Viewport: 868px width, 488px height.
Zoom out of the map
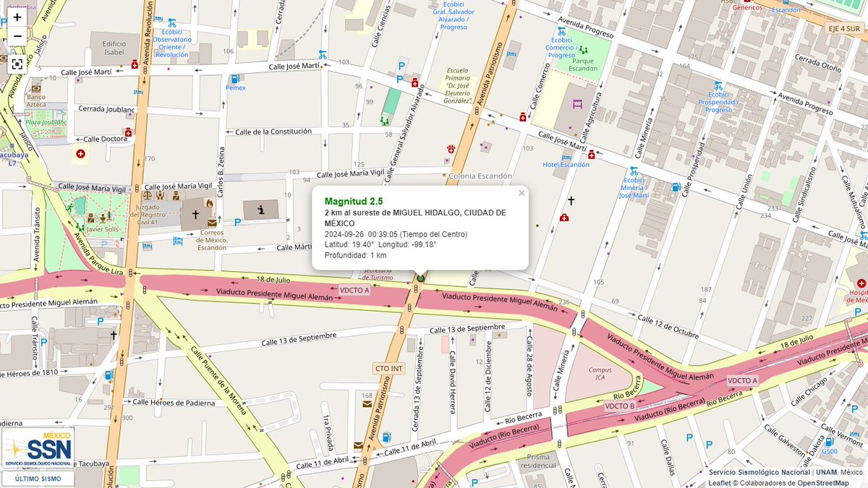point(17,35)
